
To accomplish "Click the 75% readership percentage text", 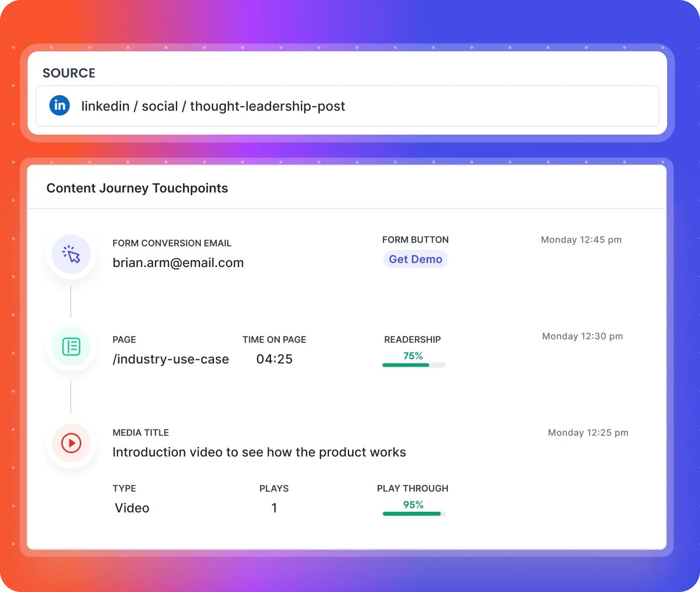I will [413, 356].
